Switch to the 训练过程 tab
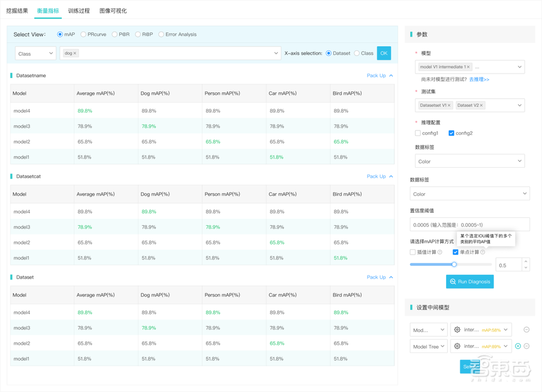This screenshot has height=392, width=542. 79,11
